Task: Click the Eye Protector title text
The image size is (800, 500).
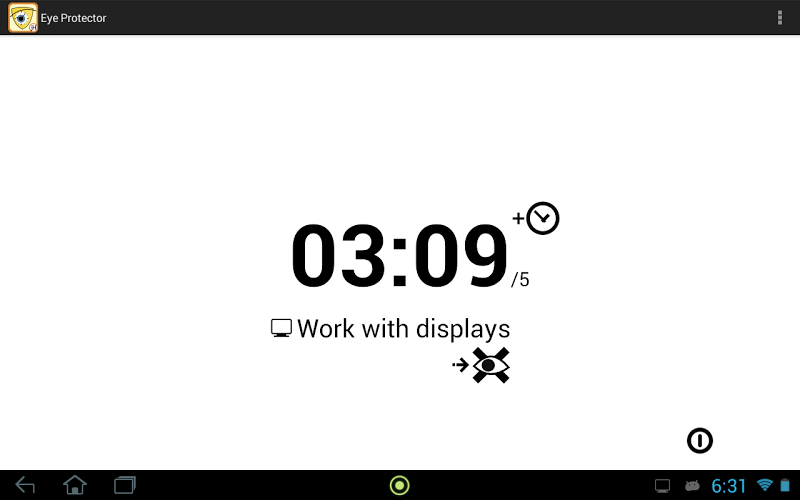Action: pyautogui.click(x=73, y=18)
